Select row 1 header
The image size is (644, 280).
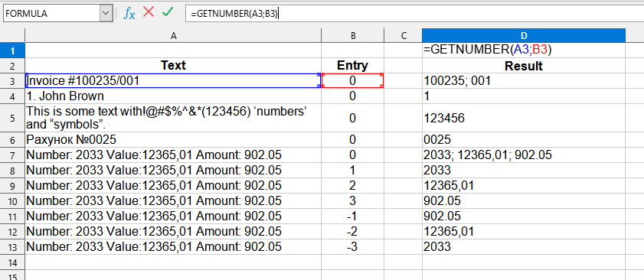[12, 50]
